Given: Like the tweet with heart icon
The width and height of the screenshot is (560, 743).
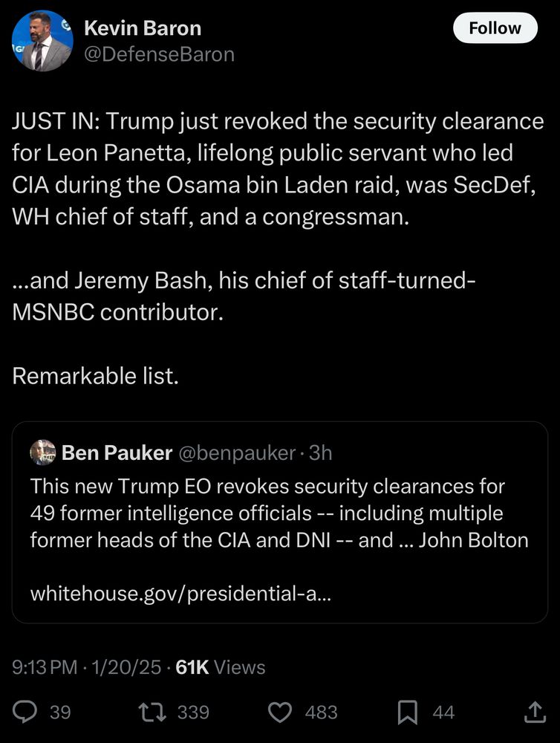Looking at the screenshot, I should 279,713.
